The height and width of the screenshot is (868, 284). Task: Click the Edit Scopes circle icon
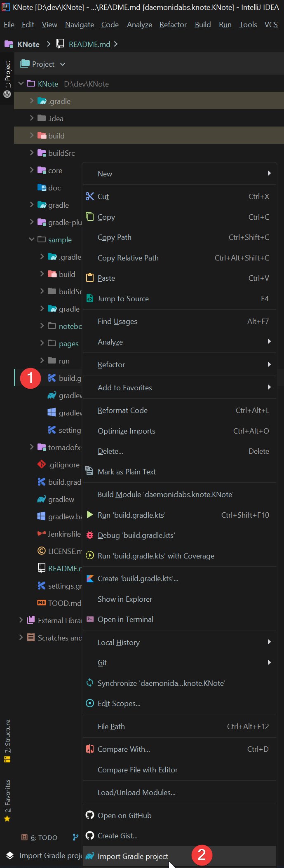click(90, 703)
